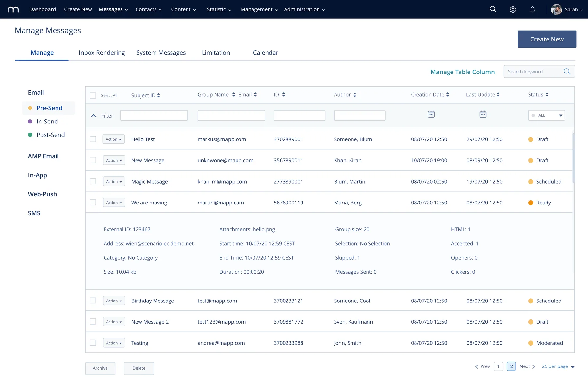This screenshot has height=390, width=588.
Task: Open Last Update calendar filter icon
Action: pyautogui.click(x=483, y=114)
